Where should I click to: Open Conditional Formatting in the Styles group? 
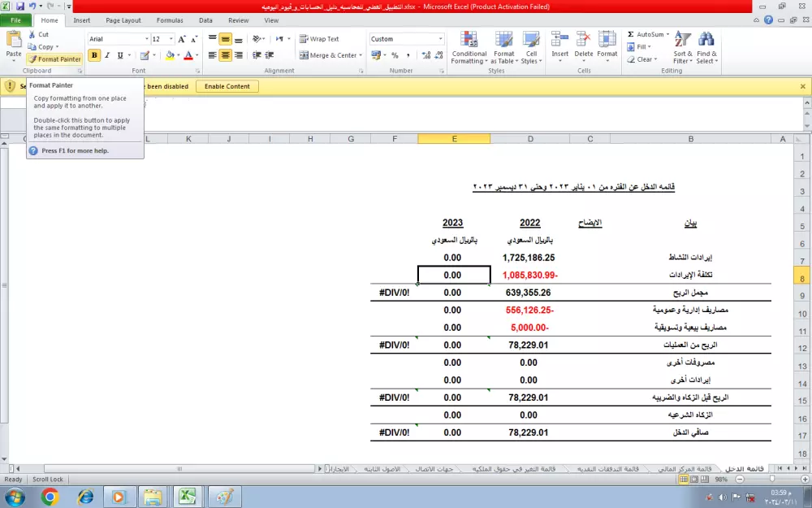pos(469,47)
